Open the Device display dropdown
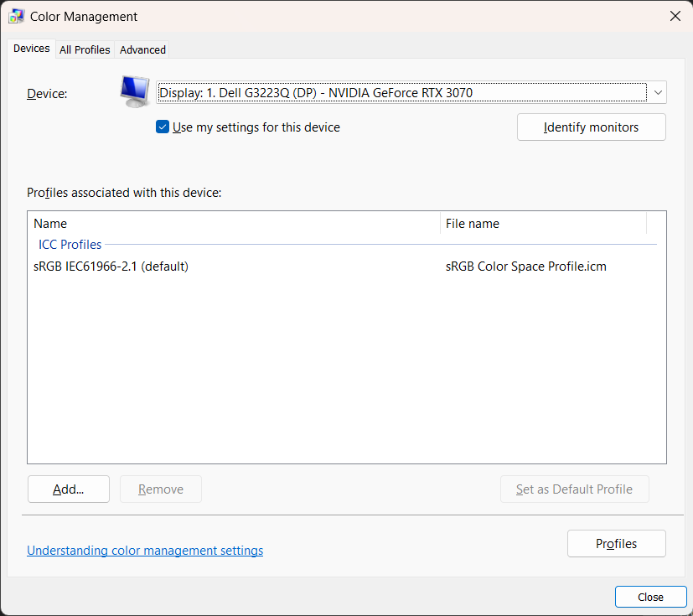Image resolution: width=693 pixels, height=616 pixels. (401, 92)
